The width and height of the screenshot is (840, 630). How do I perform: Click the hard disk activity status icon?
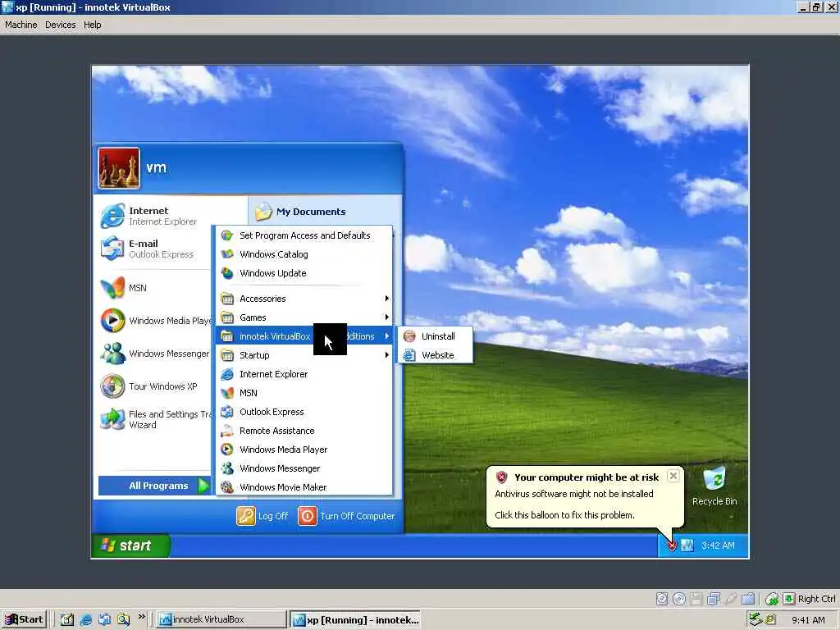click(x=662, y=599)
